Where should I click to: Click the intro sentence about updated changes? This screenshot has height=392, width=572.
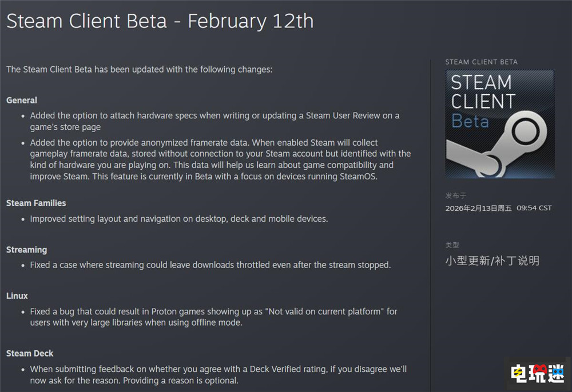(x=140, y=69)
